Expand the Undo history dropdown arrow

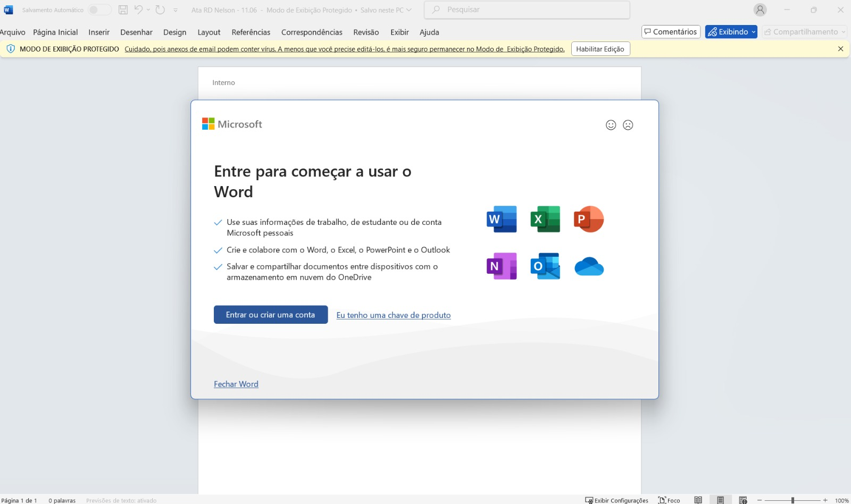pyautogui.click(x=148, y=10)
